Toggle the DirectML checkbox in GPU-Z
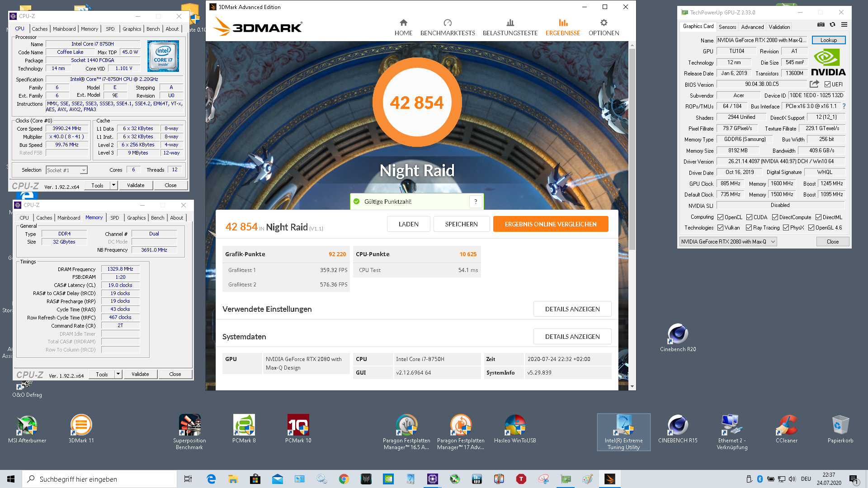 (818, 217)
